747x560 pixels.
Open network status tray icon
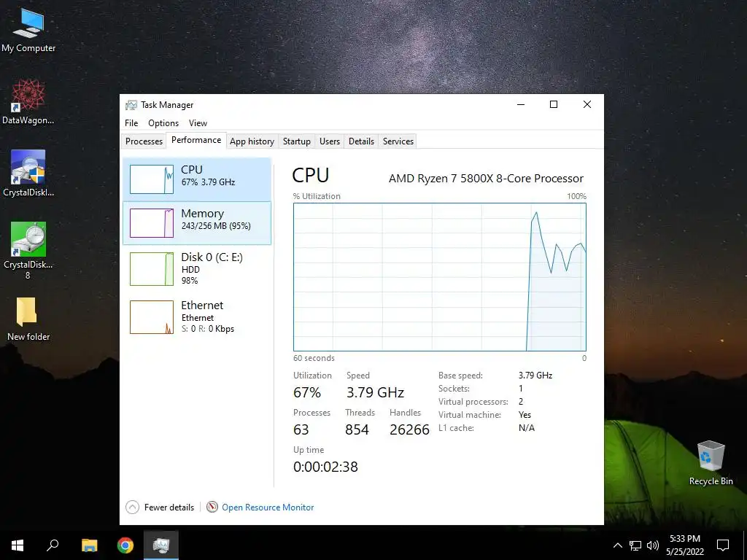click(635, 545)
